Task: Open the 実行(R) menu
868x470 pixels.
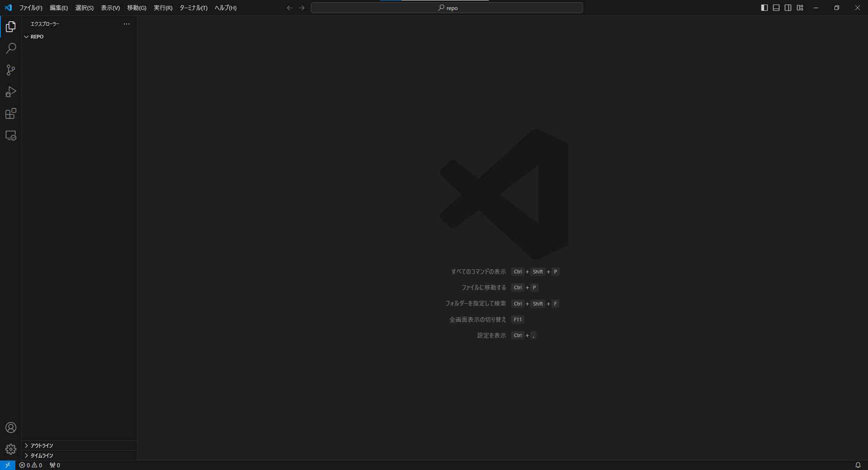Action: (163, 8)
